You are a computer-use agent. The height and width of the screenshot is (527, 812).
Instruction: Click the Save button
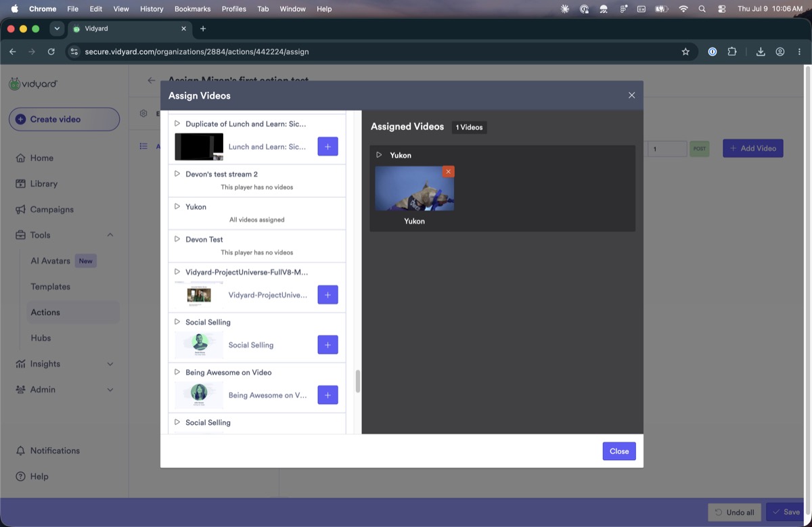point(786,512)
